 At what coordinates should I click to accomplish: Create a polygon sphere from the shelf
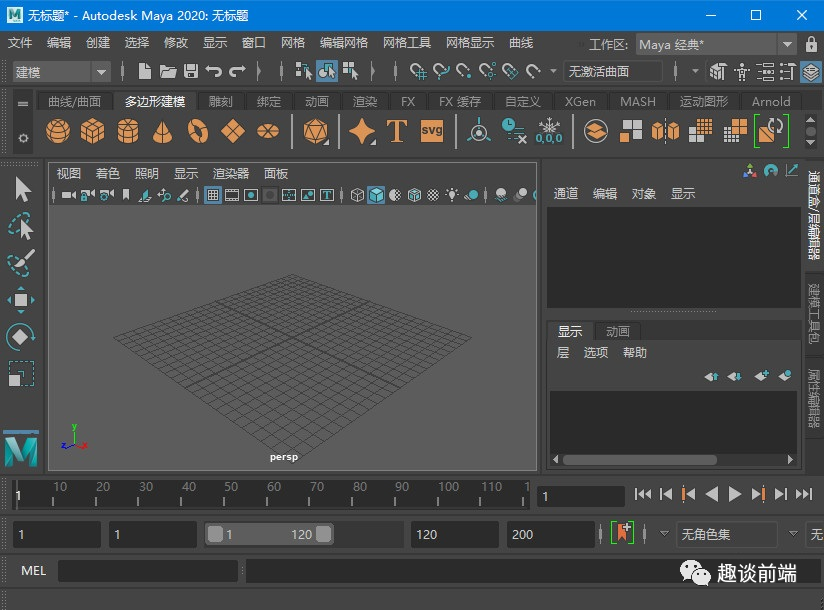point(59,131)
